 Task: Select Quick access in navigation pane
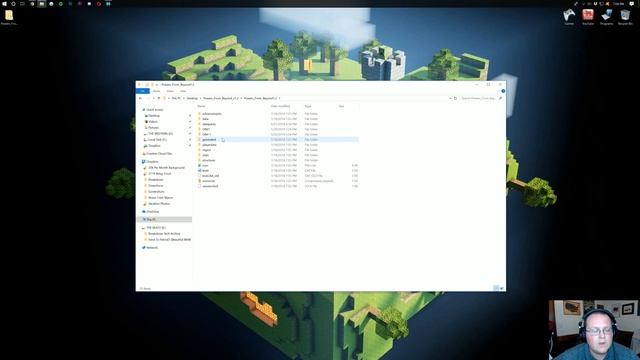[x=154, y=110]
